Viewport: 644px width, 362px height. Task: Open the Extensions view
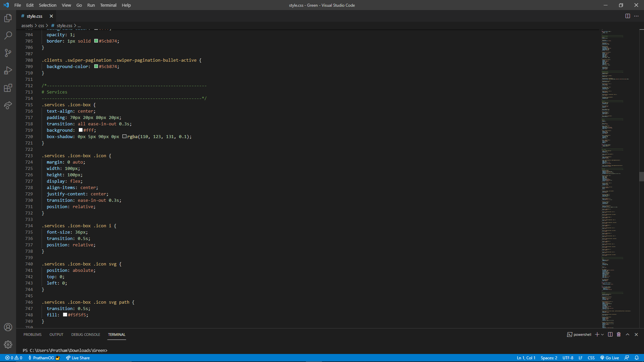(x=8, y=88)
